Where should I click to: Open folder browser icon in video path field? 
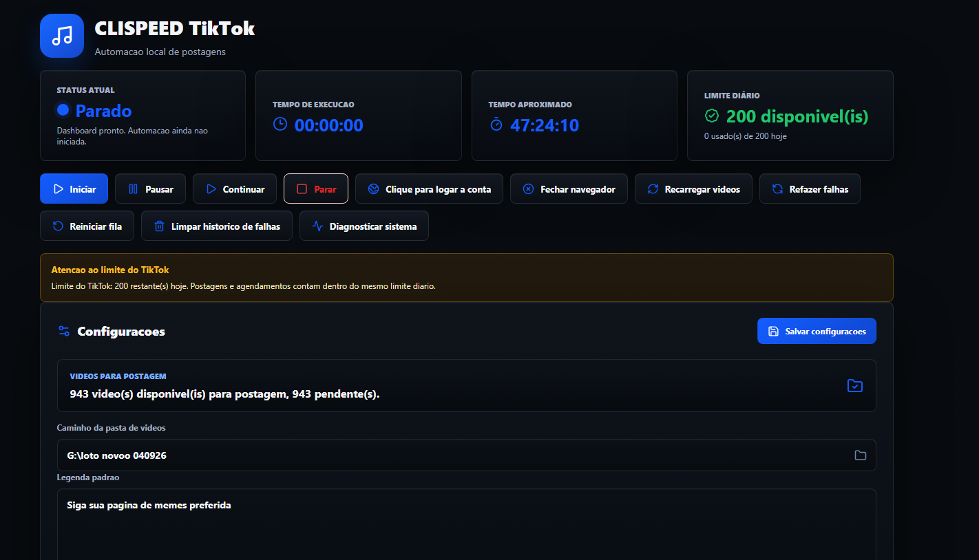(860, 455)
